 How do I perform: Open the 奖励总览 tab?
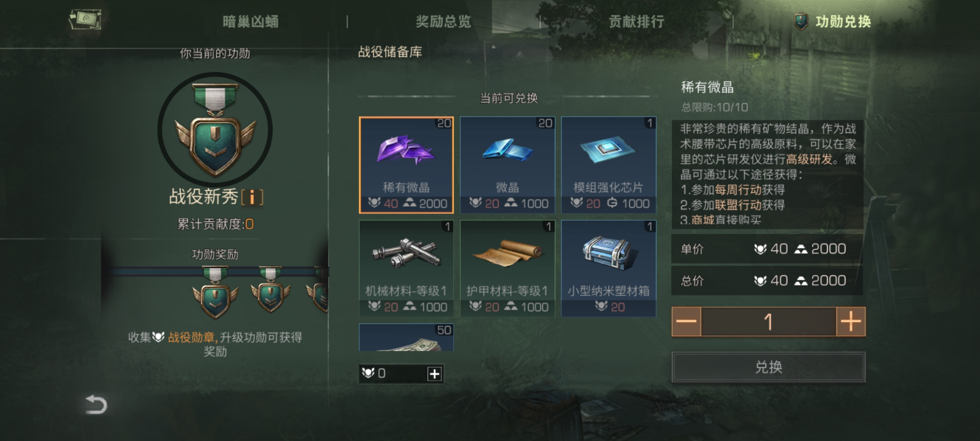click(443, 22)
